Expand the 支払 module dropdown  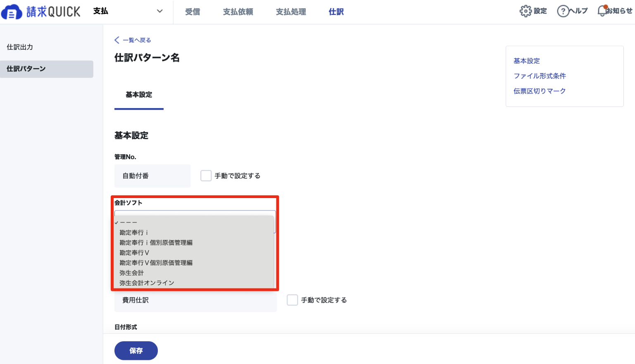pyautogui.click(x=159, y=11)
